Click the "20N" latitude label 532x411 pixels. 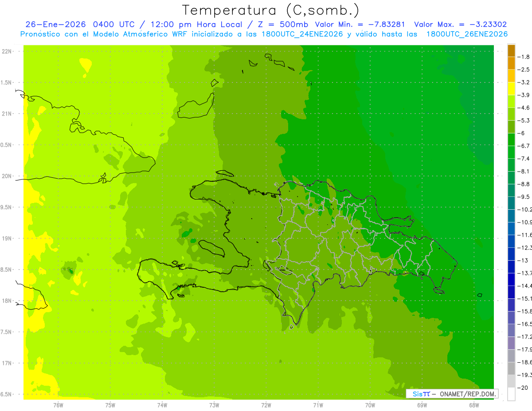(x=7, y=176)
